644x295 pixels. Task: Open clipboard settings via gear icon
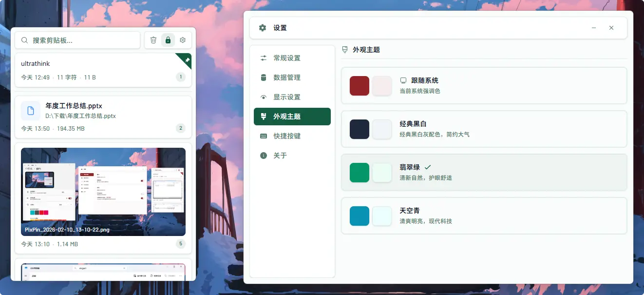182,40
